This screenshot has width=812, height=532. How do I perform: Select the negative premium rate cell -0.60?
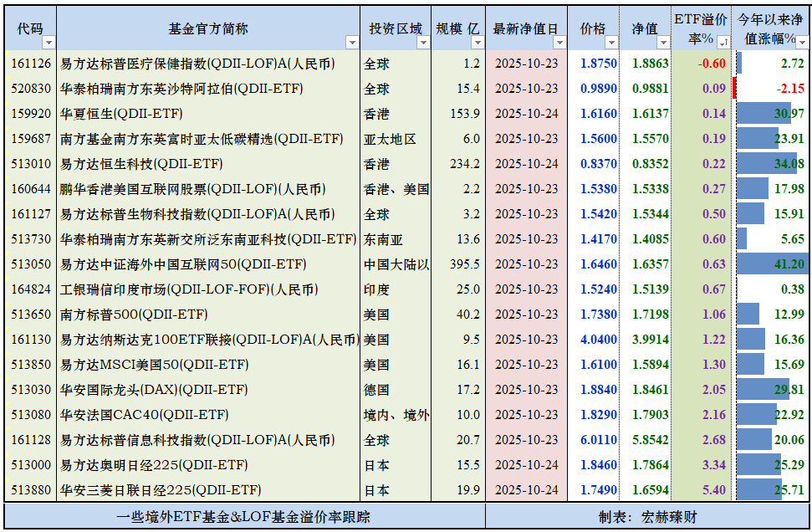[x=701, y=64]
